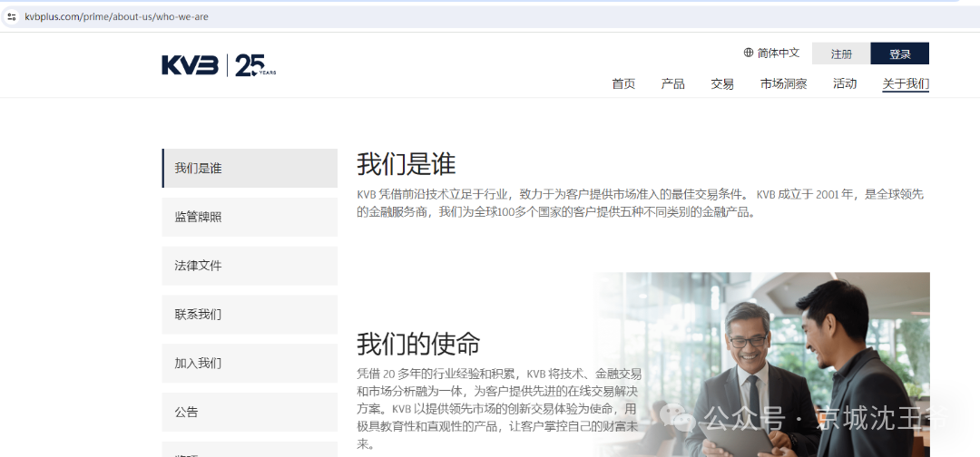Open the 公告 sidebar item
The width and height of the screenshot is (980, 457).
coord(250,412)
